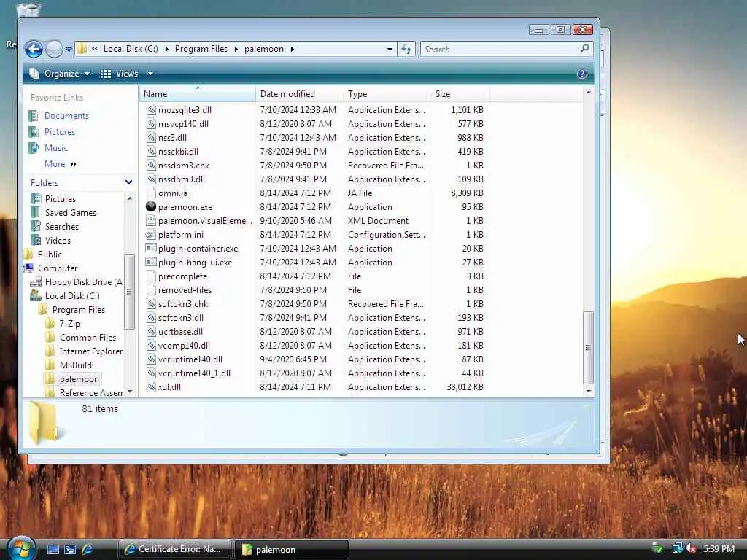747x560 pixels.
Task: Open the Organize menu
Action: click(x=60, y=74)
